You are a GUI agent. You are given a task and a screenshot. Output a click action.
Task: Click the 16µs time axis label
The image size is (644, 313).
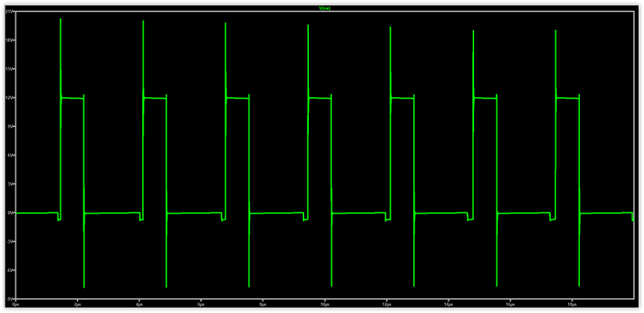point(510,304)
